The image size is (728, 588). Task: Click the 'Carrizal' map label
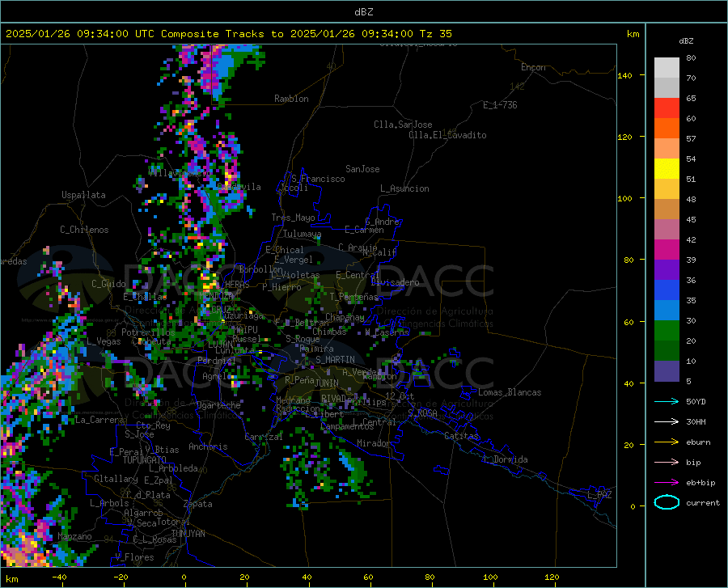point(263,437)
